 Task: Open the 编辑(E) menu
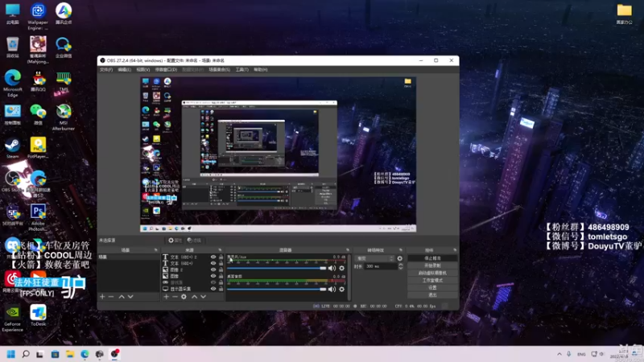pyautogui.click(x=124, y=70)
